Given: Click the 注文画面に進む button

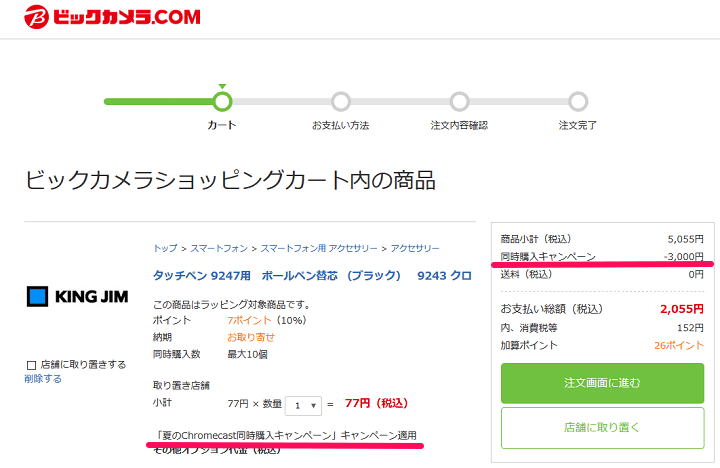Looking at the screenshot, I should point(602,383).
